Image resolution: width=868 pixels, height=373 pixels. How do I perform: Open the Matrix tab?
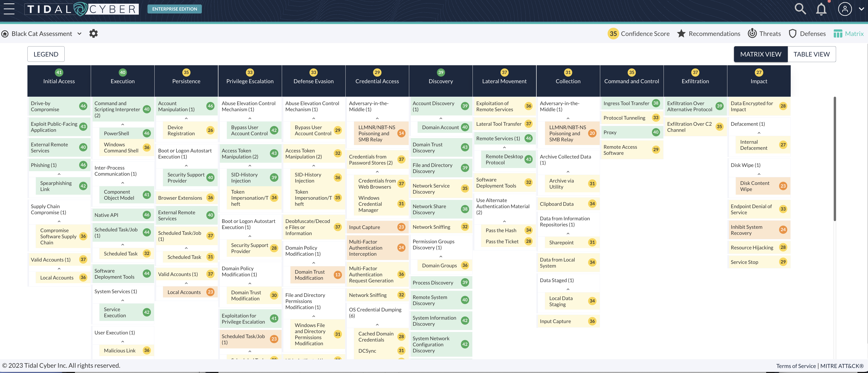pos(848,33)
